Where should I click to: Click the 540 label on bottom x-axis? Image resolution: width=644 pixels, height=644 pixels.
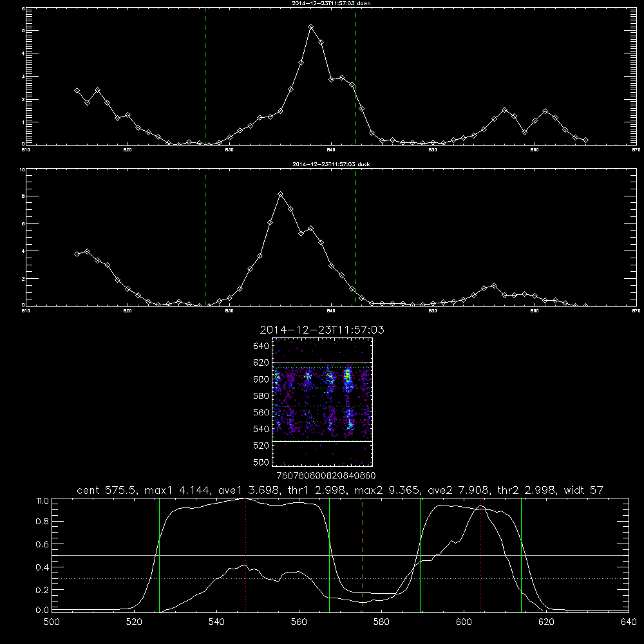[x=216, y=622]
